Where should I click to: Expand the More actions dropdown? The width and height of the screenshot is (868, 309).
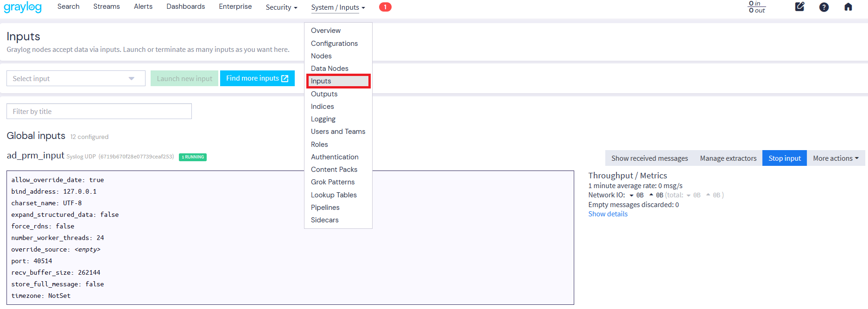(835, 158)
